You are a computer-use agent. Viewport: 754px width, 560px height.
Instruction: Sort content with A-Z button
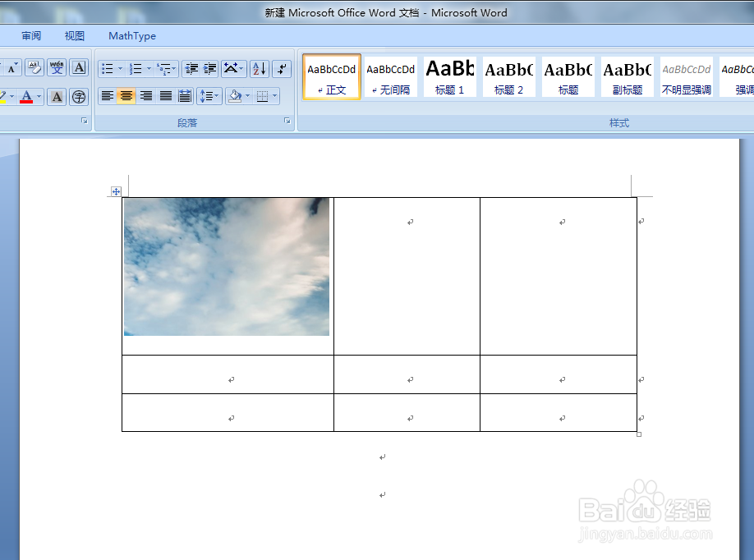click(x=260, y=69)
